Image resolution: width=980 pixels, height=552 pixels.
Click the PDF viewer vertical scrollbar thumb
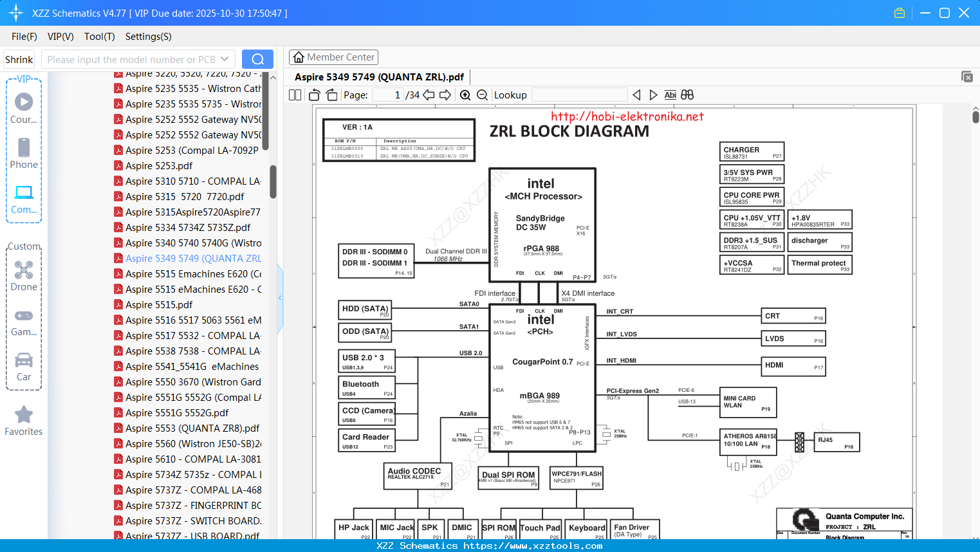pyautogui.click(x=975, y=116)
